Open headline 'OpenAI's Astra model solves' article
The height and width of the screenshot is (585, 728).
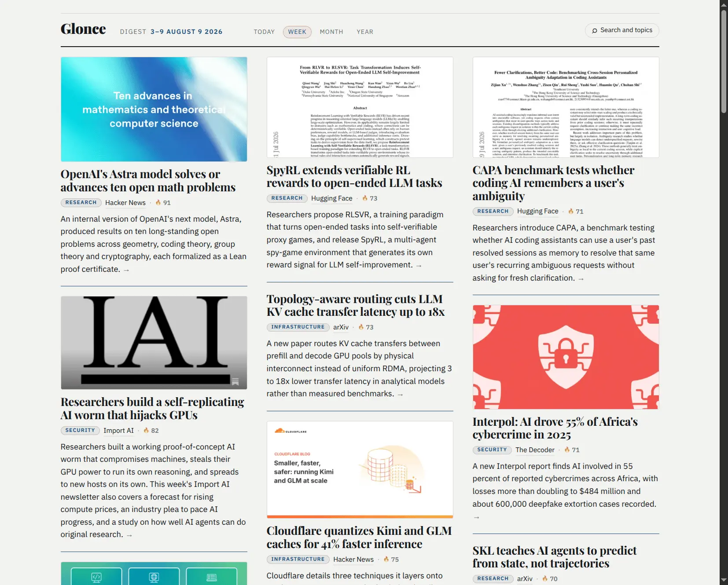click(148, 181)
